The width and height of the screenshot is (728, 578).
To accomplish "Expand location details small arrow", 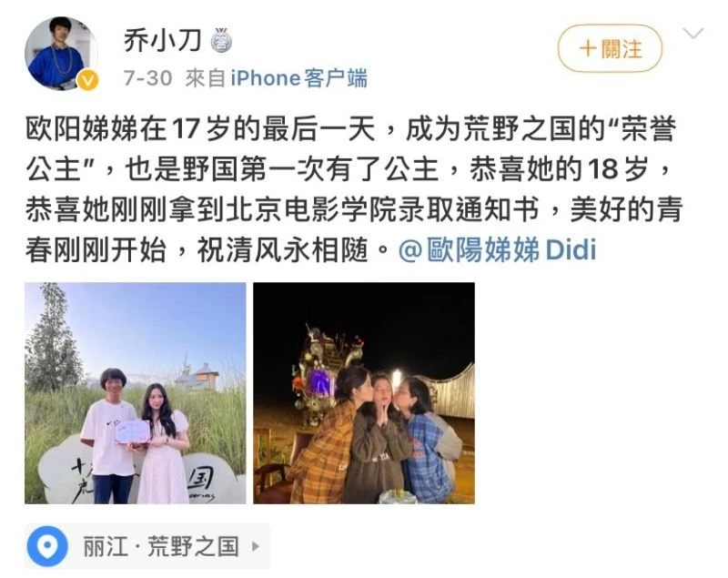I will [256, 546].
